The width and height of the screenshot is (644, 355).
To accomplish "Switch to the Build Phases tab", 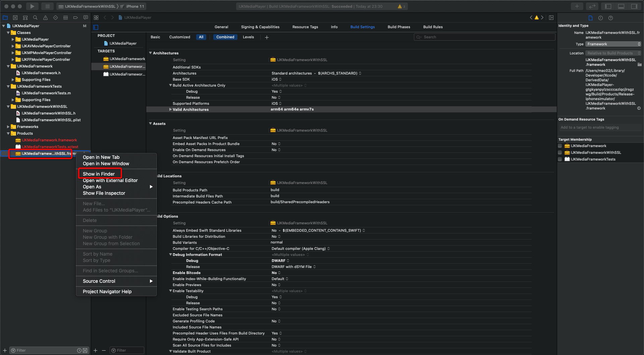I will [x=399, y=27].
